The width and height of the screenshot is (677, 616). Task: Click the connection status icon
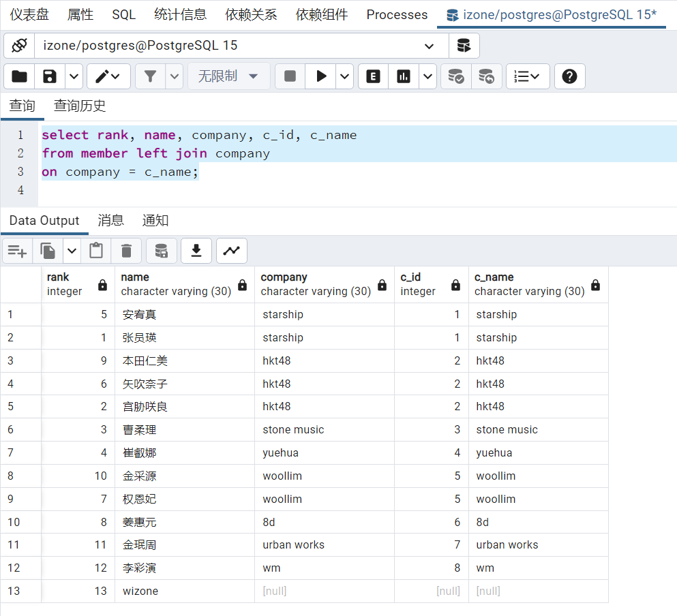point(19,46)
